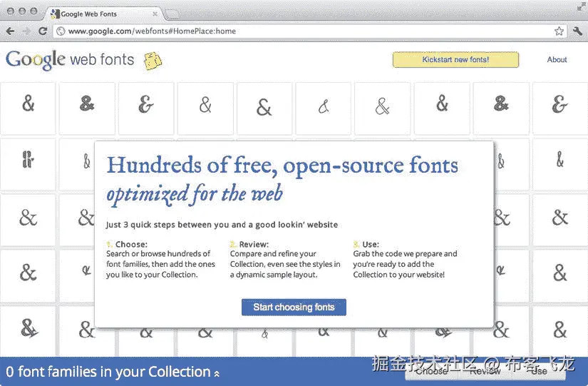The image size is (588, 386).
Task: Open the About link
Action: pyautogui.click(x=557, y=59)
